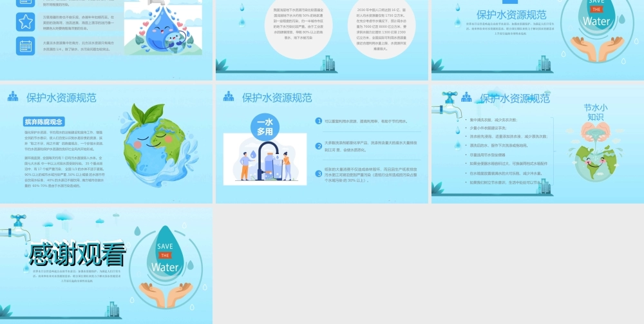Screen dimensions: 644x324
Task: Click cupped hands on the cropped Water slide
Action: pyautogui.click(x=597, y=48)
